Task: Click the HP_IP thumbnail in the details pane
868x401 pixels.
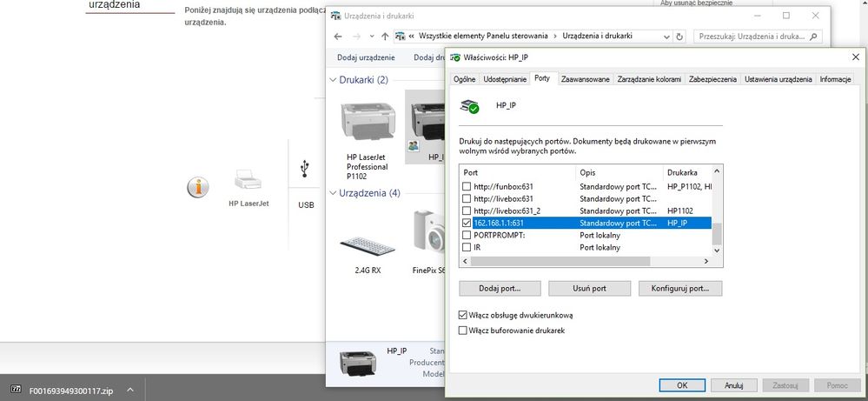Action: point(357,363)
